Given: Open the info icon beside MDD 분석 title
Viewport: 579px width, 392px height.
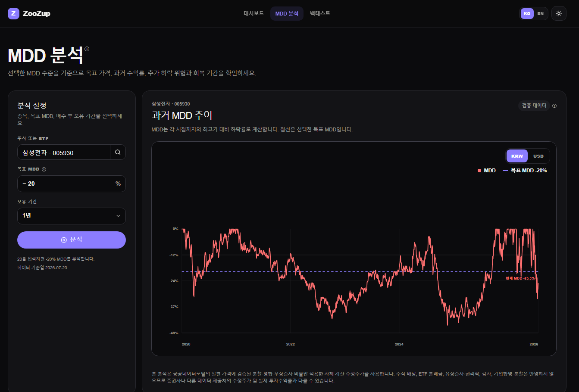Looking at the screenshot, I should point(87,49).
